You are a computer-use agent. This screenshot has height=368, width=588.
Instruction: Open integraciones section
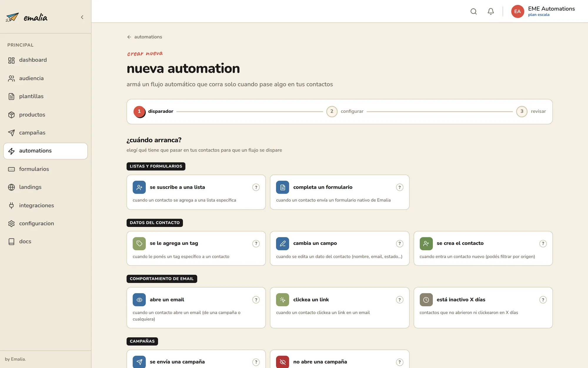point(46,205)
